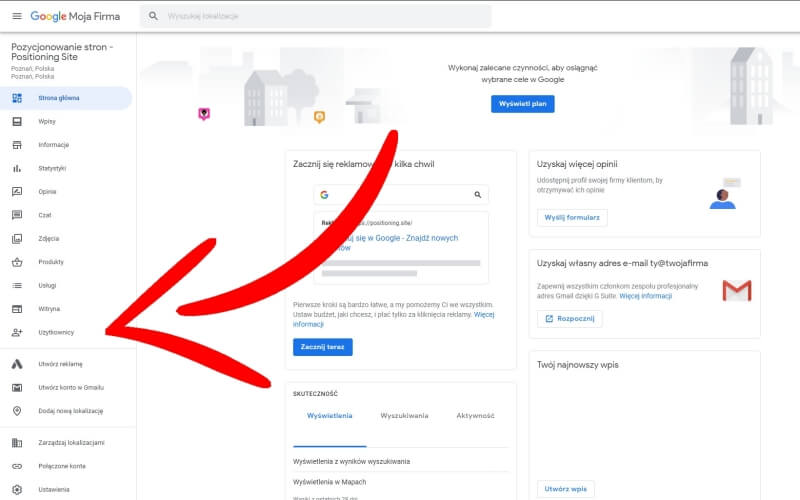Click the Wyświetlenia w Mapach row

(x=401, y=482)
